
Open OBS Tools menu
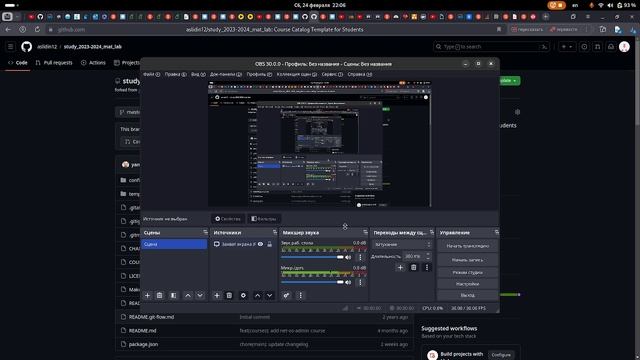click(x=332, y=74)
